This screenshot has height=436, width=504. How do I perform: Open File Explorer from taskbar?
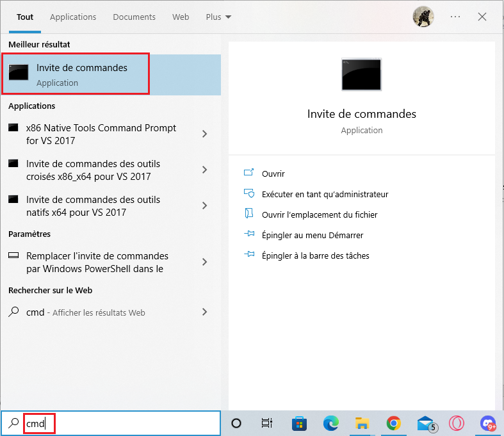362,423
